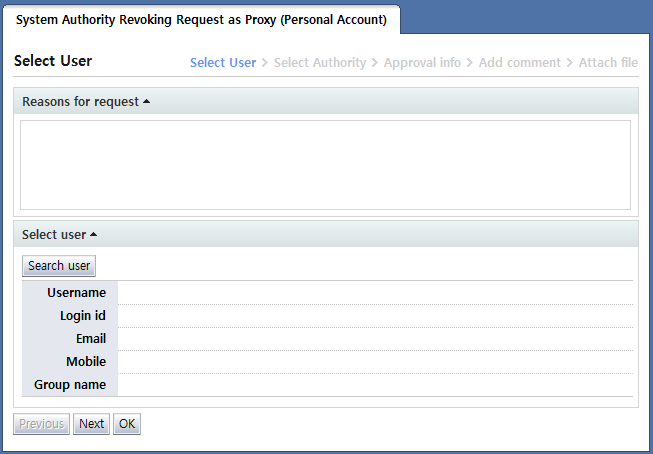
Task: Click the Group name value field
Action: coord(375,385)
